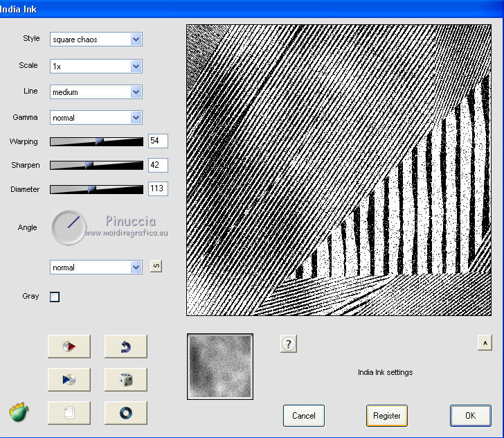Open help with the question mark icon
This screenshot has height=438, width=504.
point(289,343)
